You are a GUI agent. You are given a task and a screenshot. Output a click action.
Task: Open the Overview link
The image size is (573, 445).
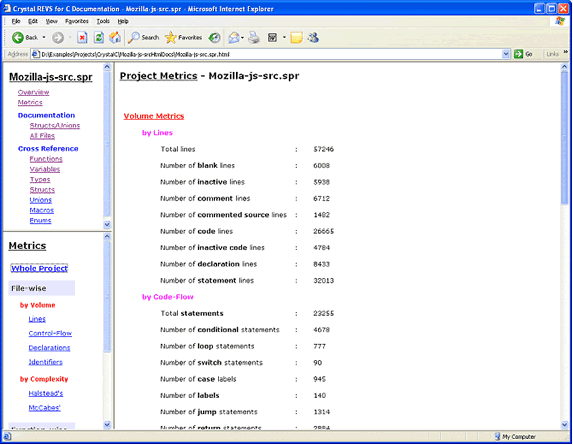point(33,92)
